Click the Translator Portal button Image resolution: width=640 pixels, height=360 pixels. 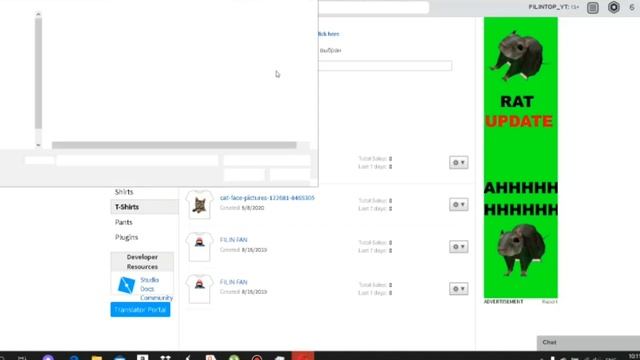coord(140,309)
